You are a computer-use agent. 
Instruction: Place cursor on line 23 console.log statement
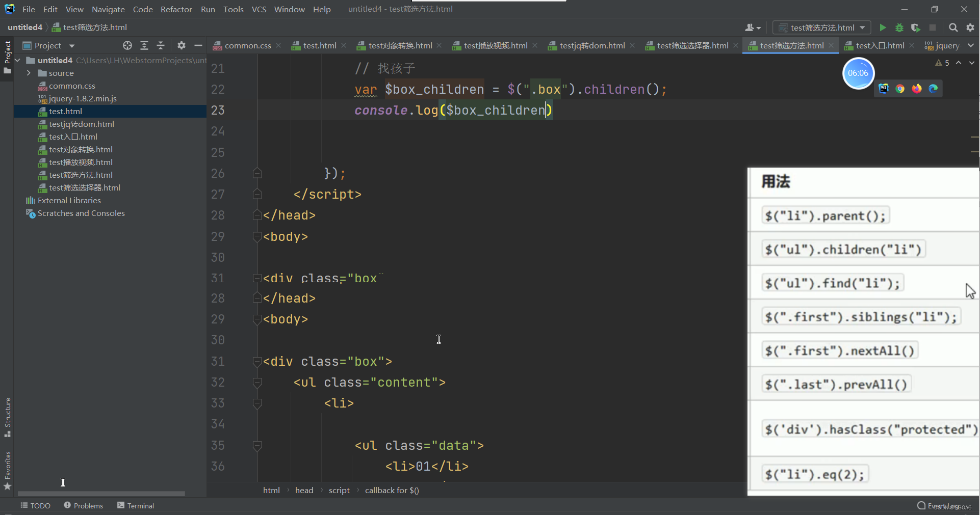click(x=453, y=110)
